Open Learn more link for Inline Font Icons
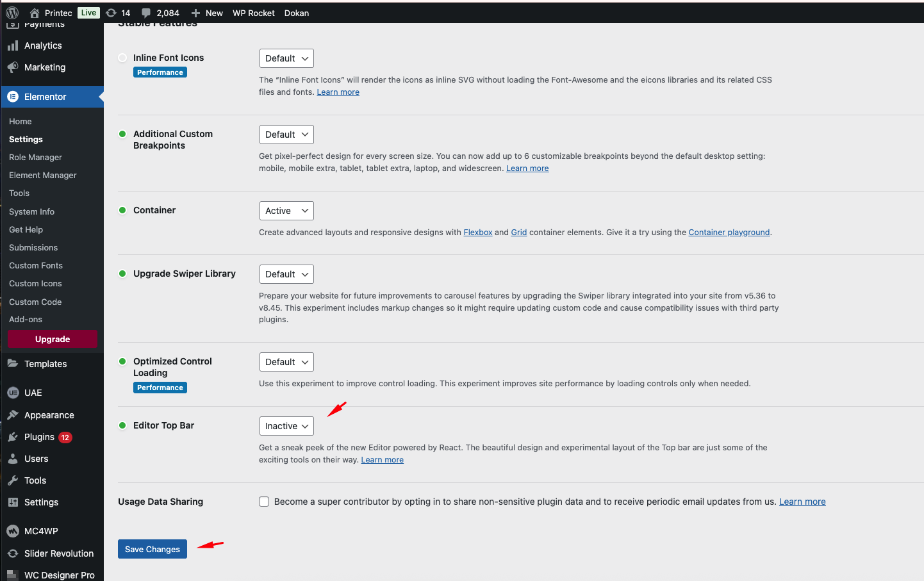 (x=338, y=92)
